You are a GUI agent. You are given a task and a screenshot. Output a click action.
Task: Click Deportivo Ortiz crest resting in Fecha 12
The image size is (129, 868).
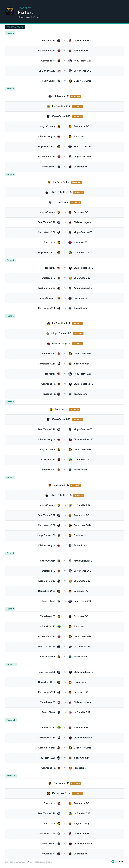click(48, 793)
